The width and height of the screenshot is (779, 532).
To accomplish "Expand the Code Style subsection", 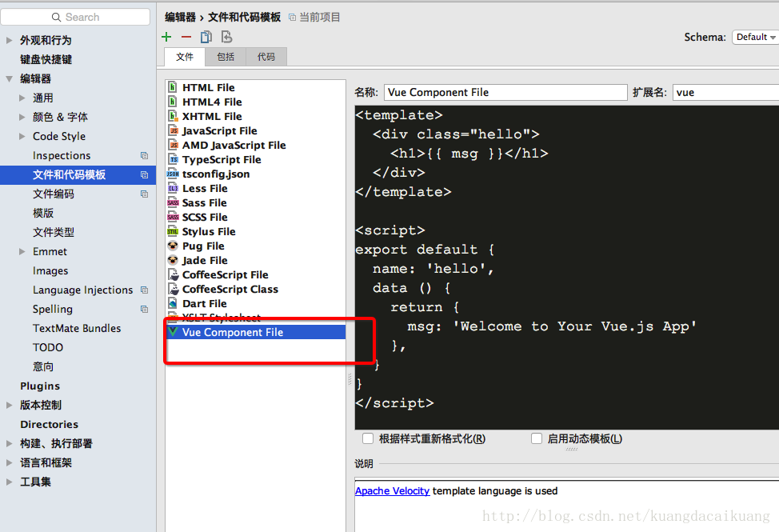I will (22, 136).
